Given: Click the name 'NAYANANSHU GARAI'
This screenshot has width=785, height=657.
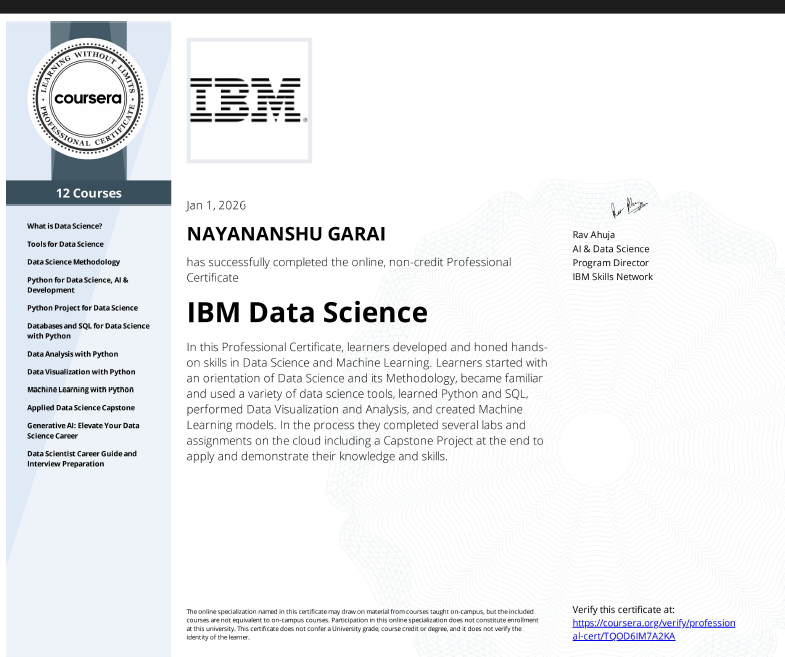Looking at the screenshot, I should point(286,234).
